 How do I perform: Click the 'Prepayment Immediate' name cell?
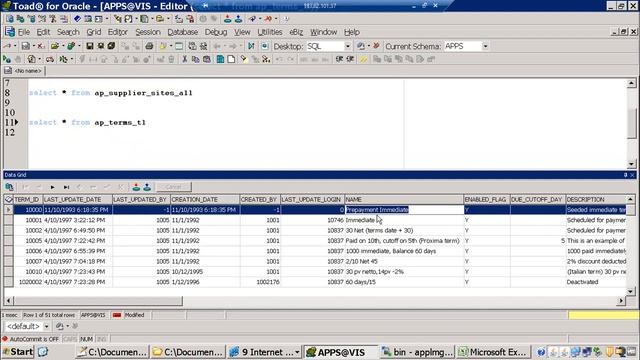coord(404,210)
